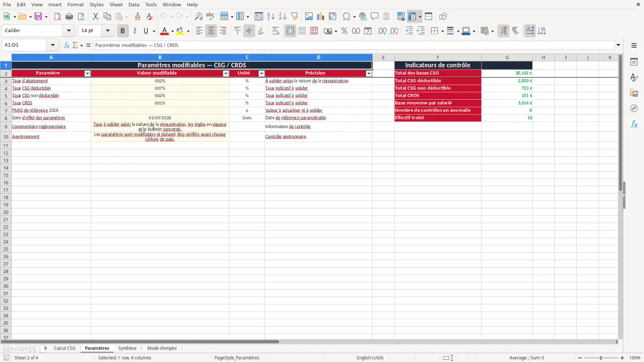Toggle Print Preview icon
Screen dimensions: 644x362
[x=81, y=17]
